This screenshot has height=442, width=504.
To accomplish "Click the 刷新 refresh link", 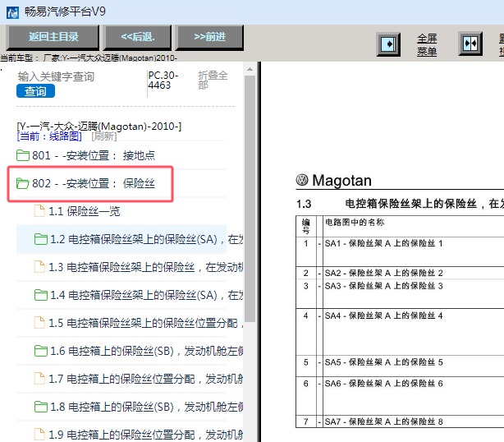I will pyautogui.click(x=103, y=136).
